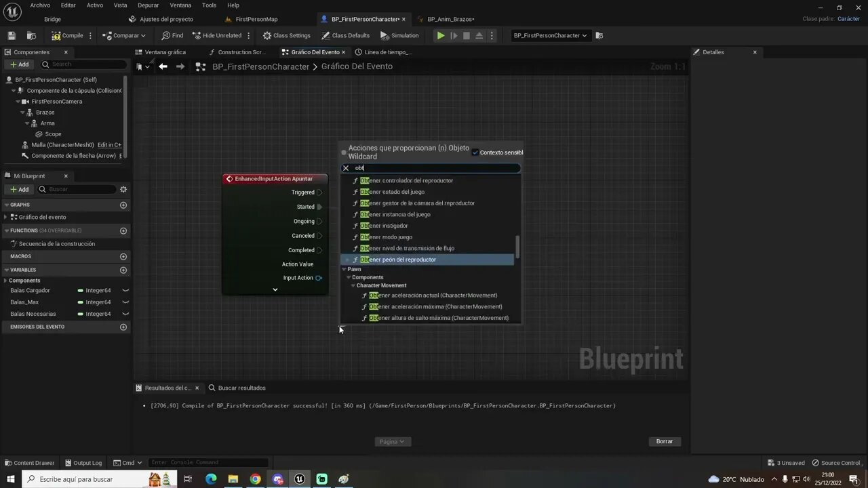
Task: Click Add in the Mi Blueprint panel
Action: coord(19,190)
